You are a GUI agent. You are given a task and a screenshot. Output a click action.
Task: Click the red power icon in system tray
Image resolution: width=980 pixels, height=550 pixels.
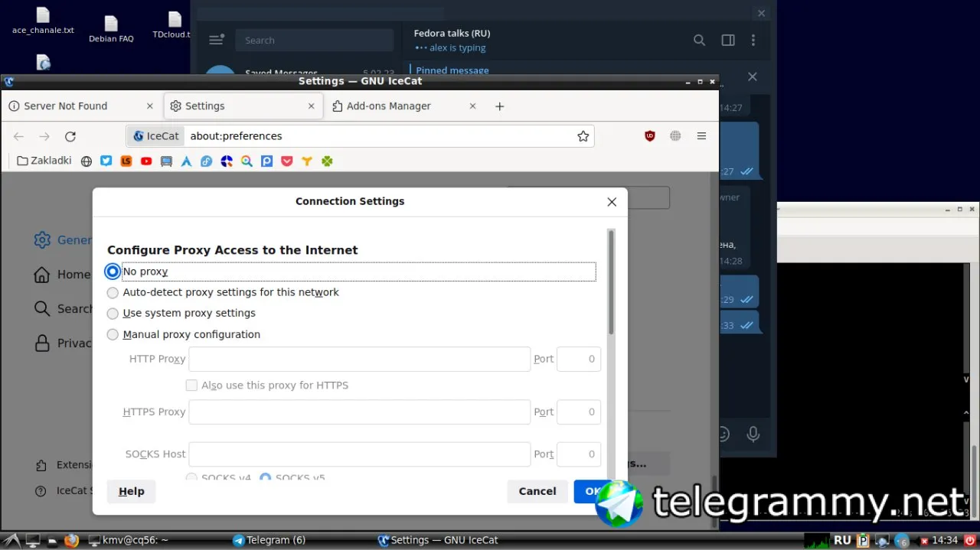[970, 540]
